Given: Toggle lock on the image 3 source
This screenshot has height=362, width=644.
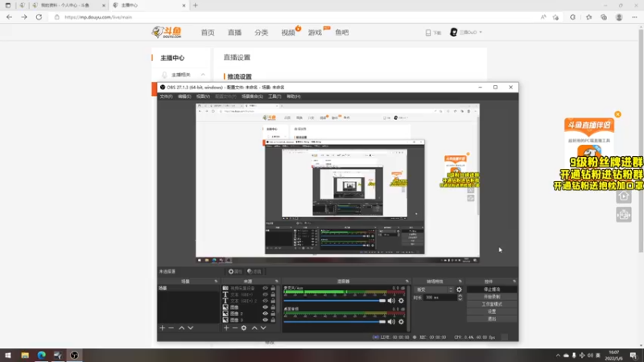Looking at the screenshot, I should (273, 319).
